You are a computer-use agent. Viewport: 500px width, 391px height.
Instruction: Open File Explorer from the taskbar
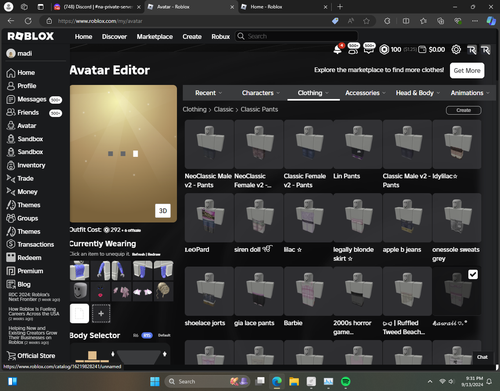coord(294,381)
